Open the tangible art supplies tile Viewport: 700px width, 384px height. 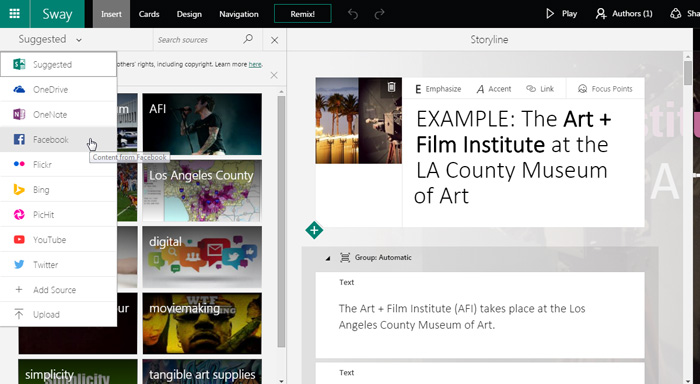click(x=202, y=371)
